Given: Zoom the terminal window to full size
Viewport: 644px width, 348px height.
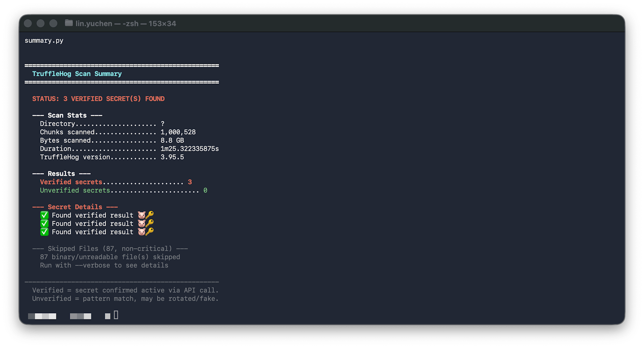Looking at the screenshot, I should (53, 23).
